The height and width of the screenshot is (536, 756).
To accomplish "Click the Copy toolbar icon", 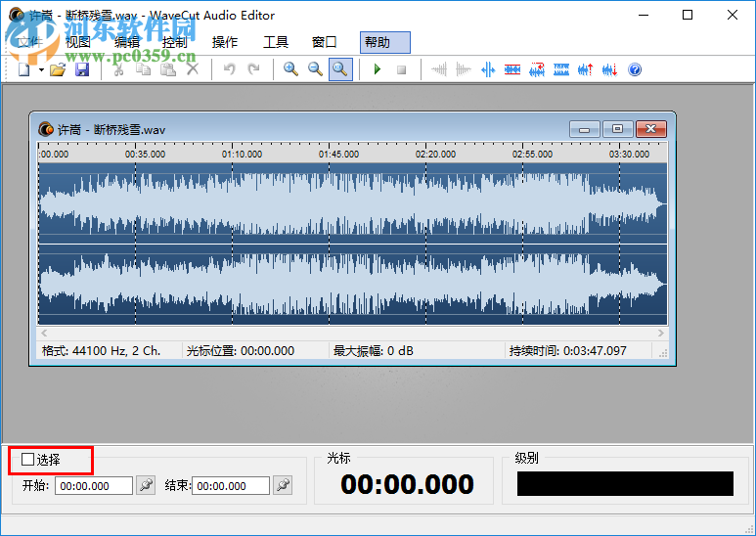I will click(x=143, y=69).
